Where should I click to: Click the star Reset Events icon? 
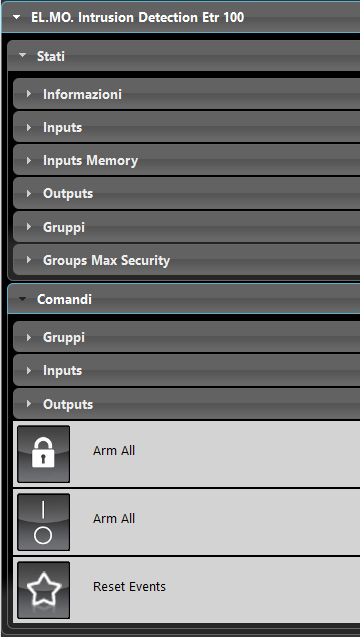tap(43, 590)
